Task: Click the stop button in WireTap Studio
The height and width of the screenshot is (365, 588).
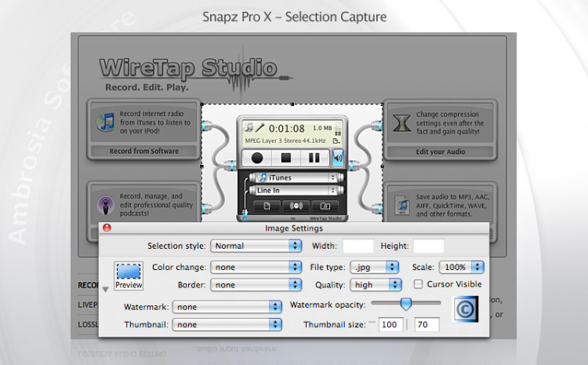Action: tap(285, 158)
